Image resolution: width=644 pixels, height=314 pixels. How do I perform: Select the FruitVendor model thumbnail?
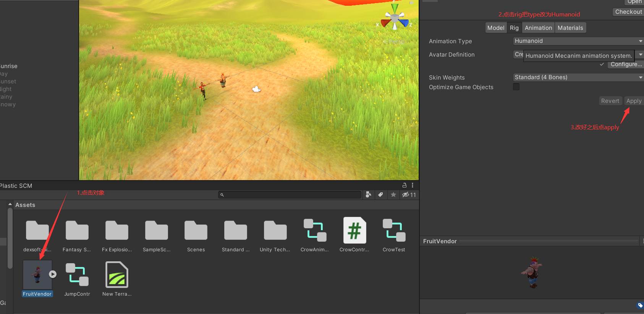(x=37, y=275)
